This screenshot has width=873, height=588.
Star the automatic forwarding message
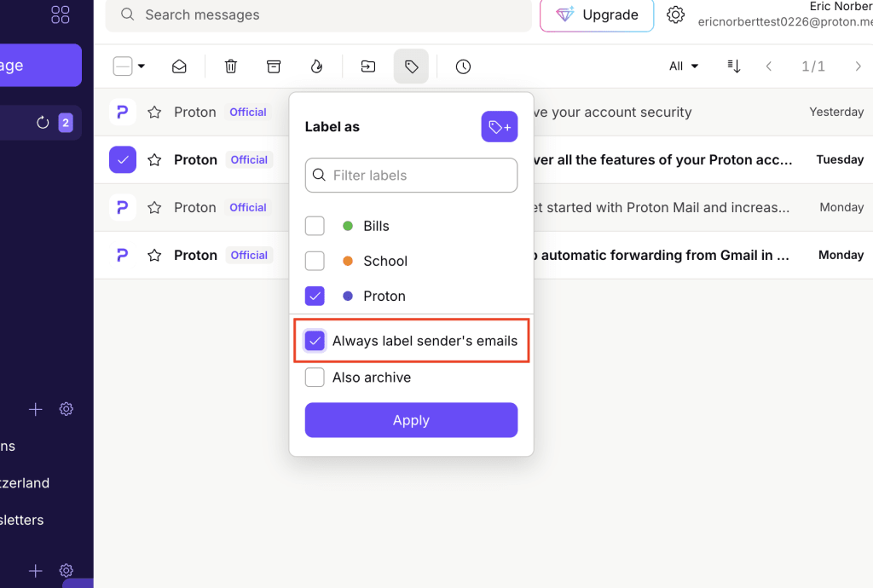click(x=154, y=256)
